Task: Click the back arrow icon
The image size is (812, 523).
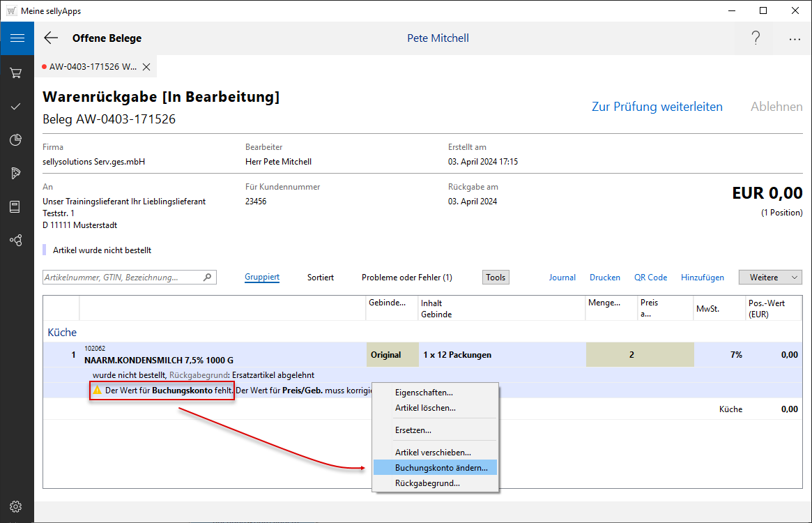Action: [51, 38]
